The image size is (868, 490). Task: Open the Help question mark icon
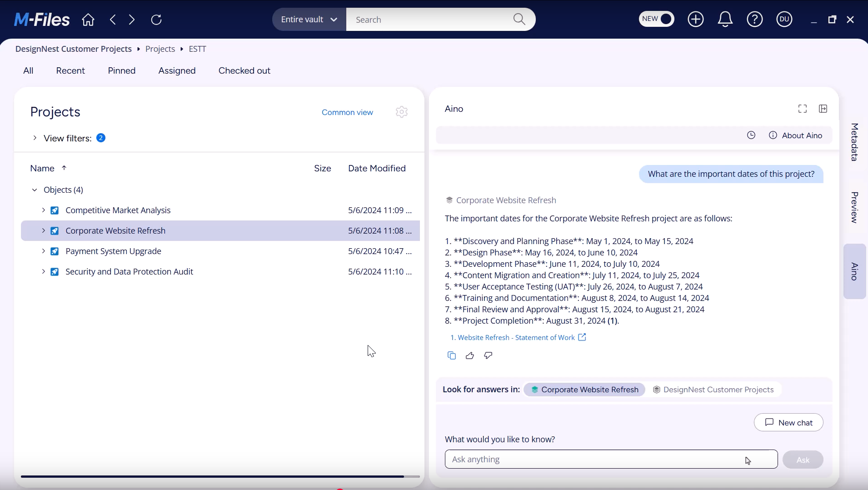point(755,20)
